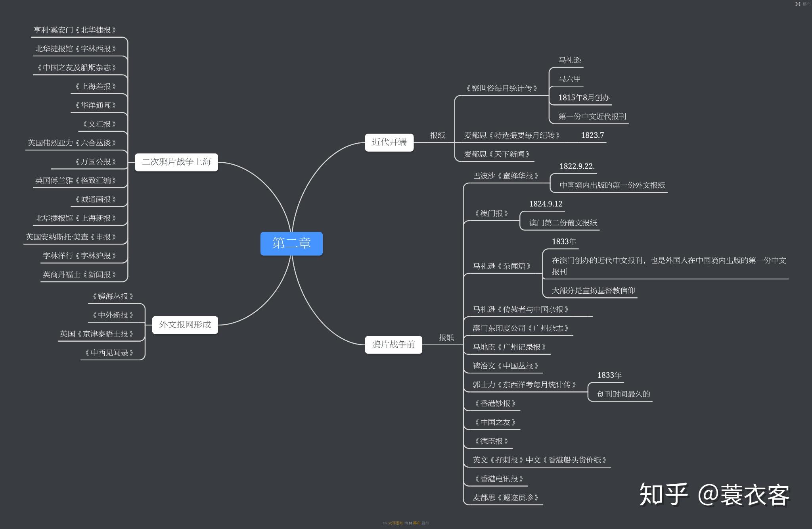812x529 pixels.
Task: Select node 《城通画报》
Action: click(96, 200)
